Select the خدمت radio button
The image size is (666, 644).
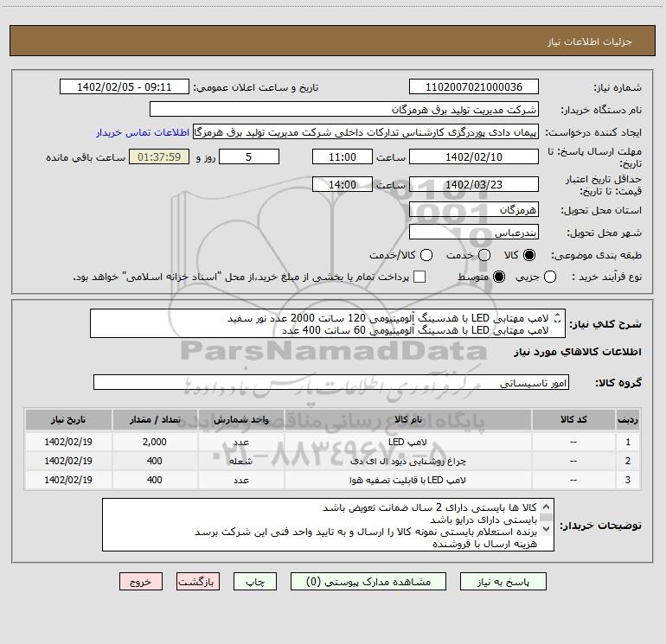click(x=484, y=255)
